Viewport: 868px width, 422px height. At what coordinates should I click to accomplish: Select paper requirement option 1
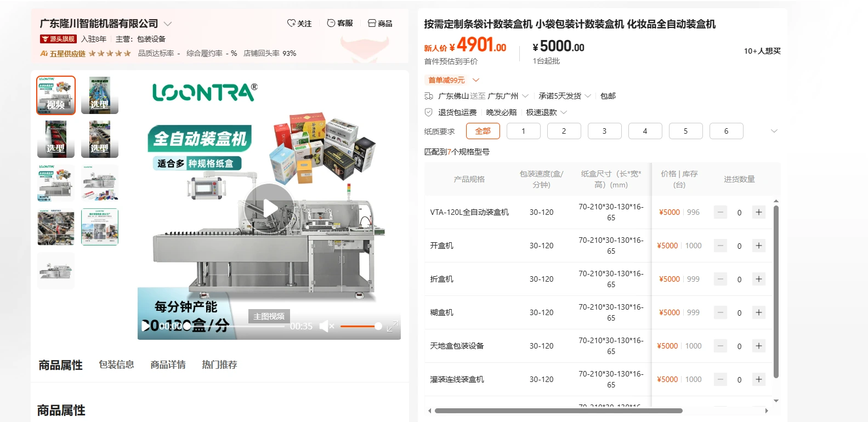point(524,131)
